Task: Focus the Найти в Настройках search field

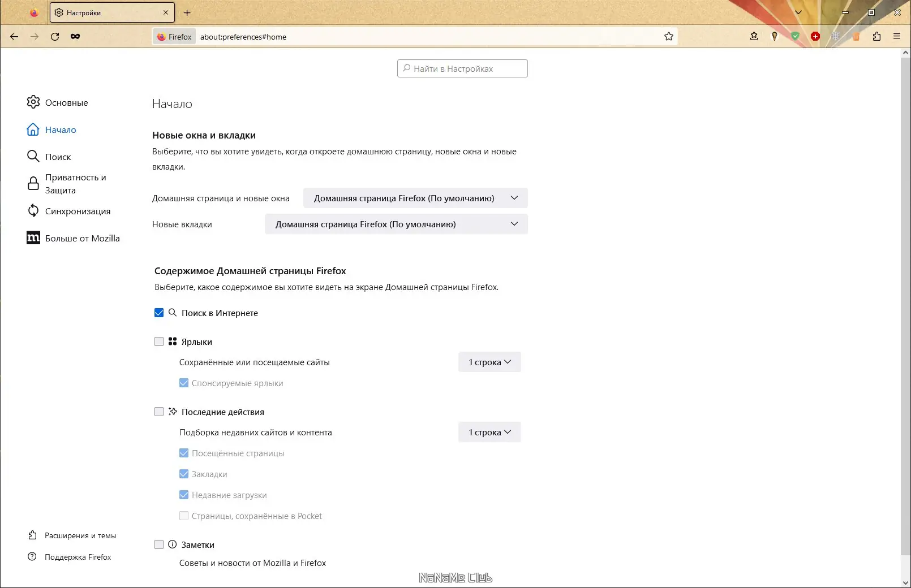Action: click(462, 68)
